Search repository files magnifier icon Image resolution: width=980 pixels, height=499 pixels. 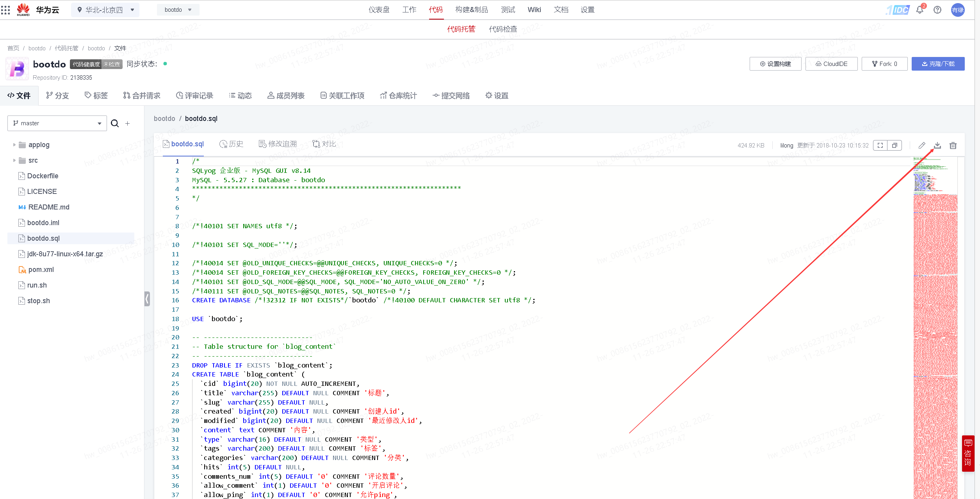pos(115,123)
